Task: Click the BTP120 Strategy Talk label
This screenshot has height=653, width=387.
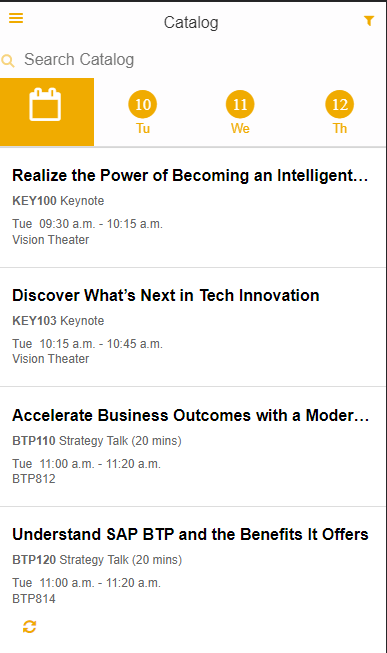Action: click(x=97, y=560)
